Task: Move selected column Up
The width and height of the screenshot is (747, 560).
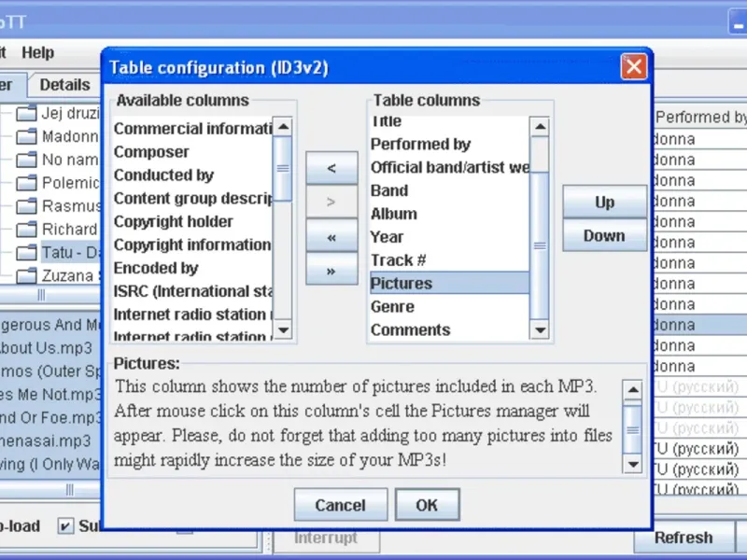Action: click(604, 203)
